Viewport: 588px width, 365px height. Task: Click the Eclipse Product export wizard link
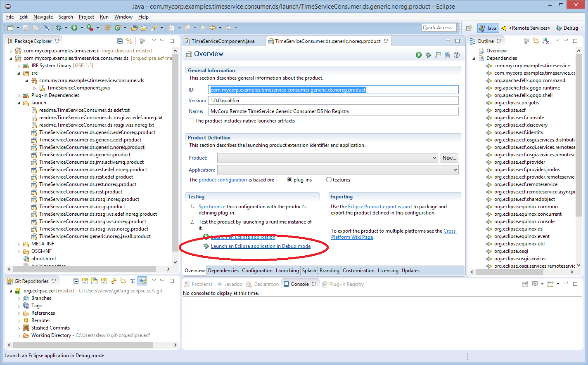pos(380,207)
